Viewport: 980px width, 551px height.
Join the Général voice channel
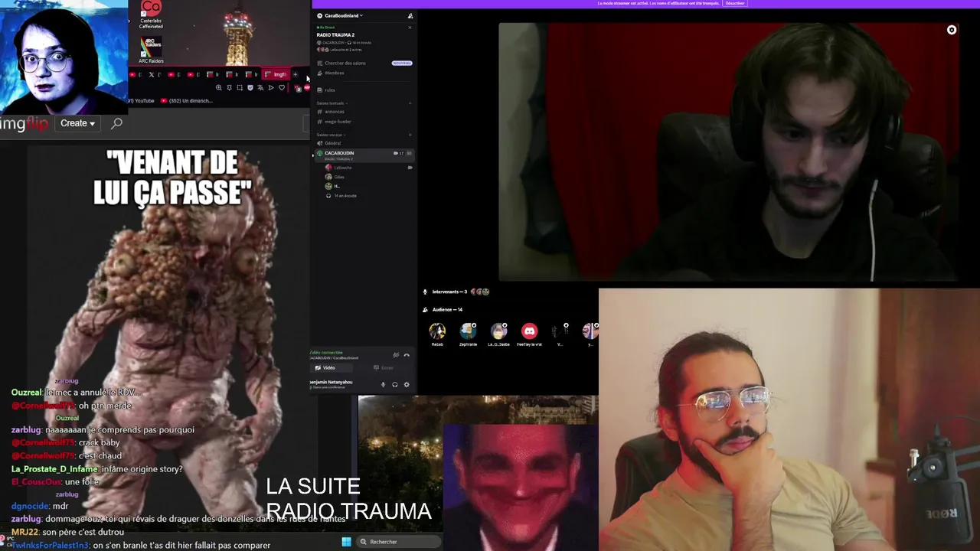pos(332,143)
